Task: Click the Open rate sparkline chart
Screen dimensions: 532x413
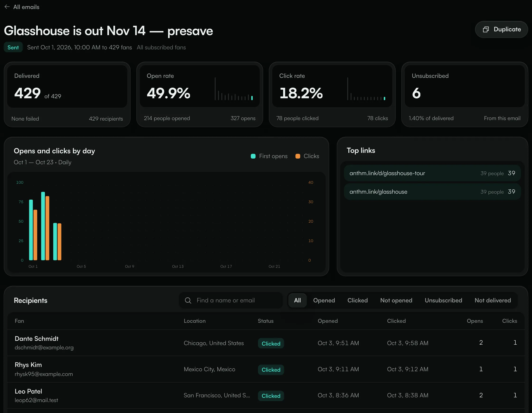Action: [x=234, y=89]
